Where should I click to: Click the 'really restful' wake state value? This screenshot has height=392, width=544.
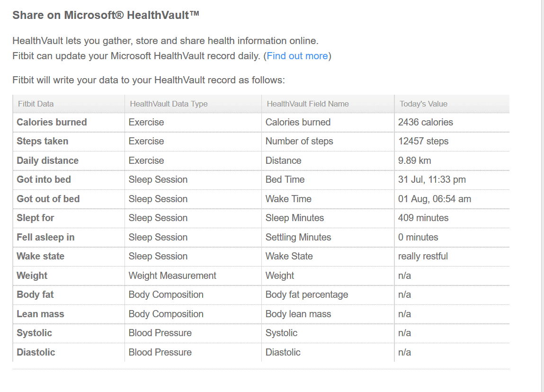pyautogui.click(x=423, y=256)
